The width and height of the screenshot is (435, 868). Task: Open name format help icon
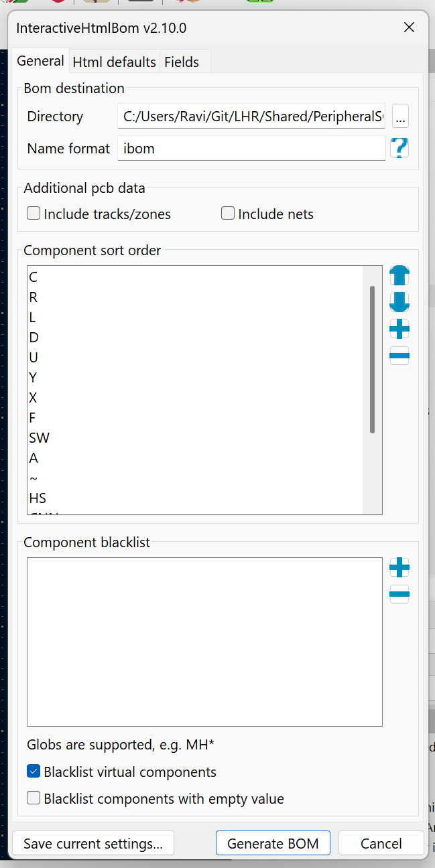coord(399,148)
